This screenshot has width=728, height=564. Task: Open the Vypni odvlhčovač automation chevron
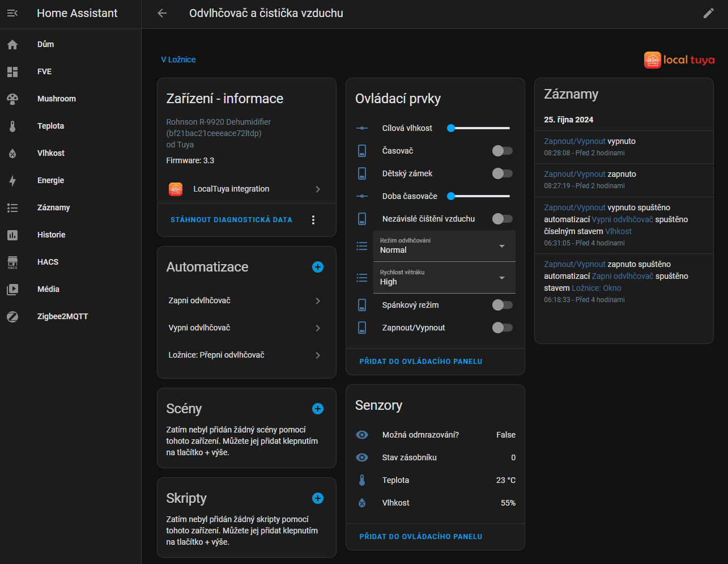[318, 328]
